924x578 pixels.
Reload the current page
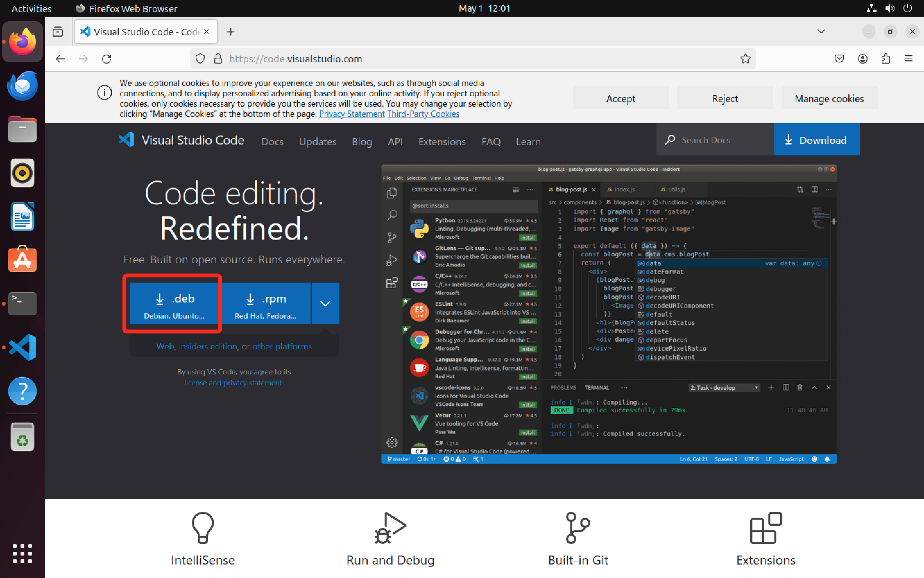tap(107, 59)
